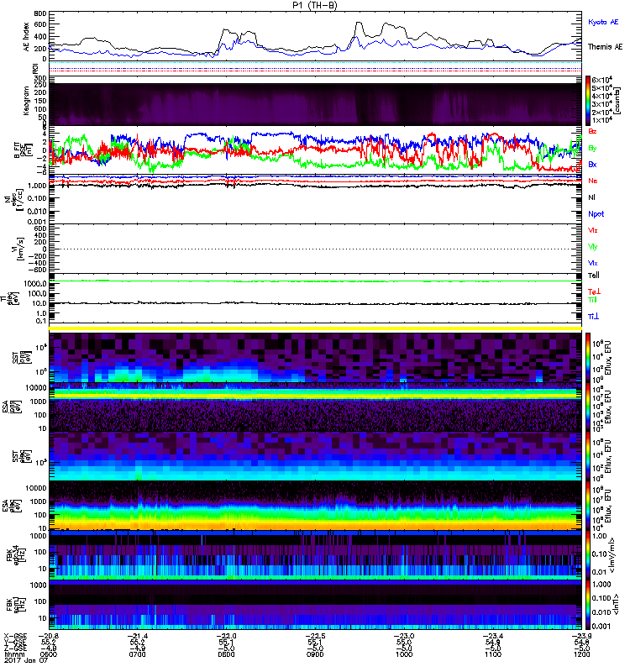Screen dimensions: 630x672
Task: Select the red "Vix" legend entry
Action: point(593,230)
